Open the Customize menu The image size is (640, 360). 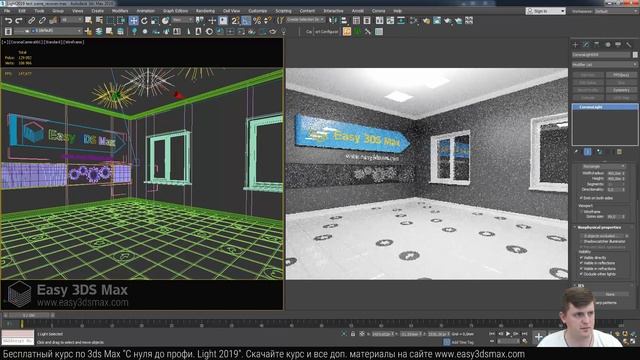coord(258,11)
